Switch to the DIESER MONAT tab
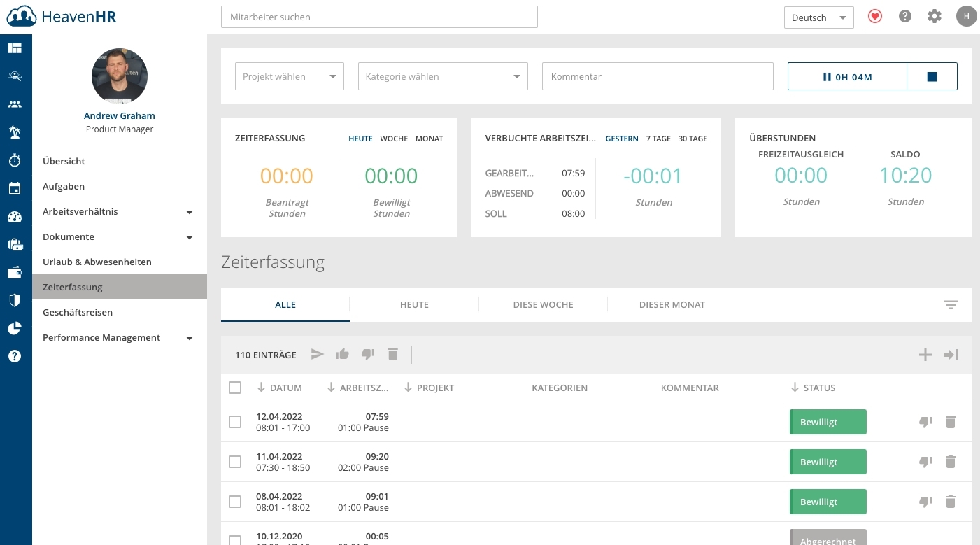The height and width of the screenshot is (545, 980). [672, 304]
